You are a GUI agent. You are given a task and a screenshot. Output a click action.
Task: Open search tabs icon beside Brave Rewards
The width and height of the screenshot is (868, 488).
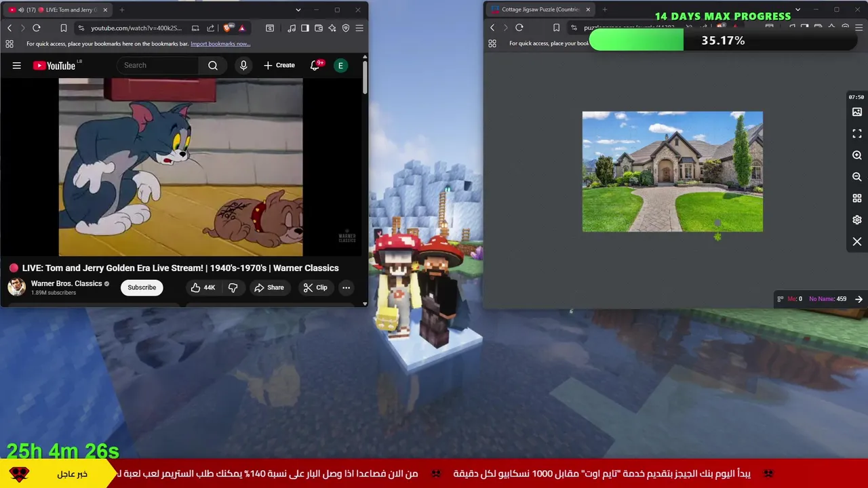[270, 28]
